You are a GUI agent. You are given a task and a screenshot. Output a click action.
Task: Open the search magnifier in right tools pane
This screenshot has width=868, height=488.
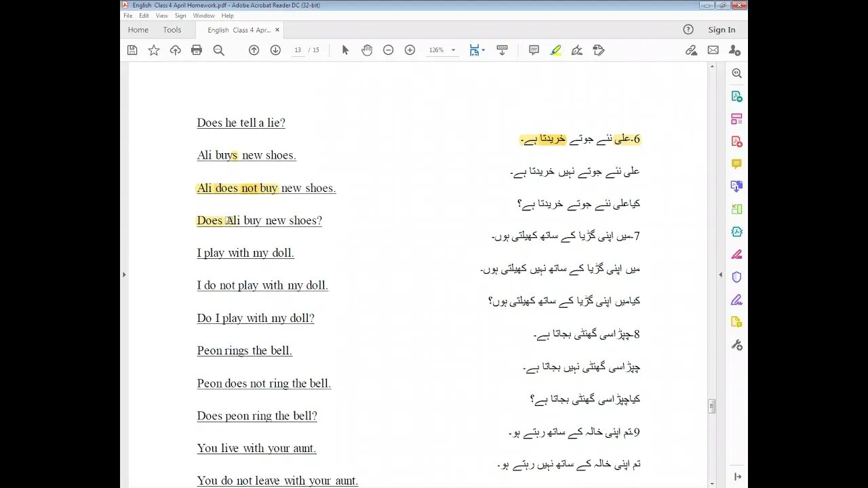pyautogui.click(x=737, y=73)
